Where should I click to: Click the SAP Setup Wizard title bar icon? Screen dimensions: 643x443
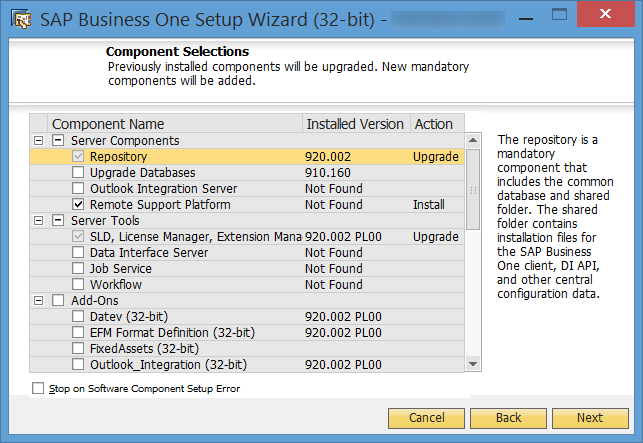[x=21, y=19]
